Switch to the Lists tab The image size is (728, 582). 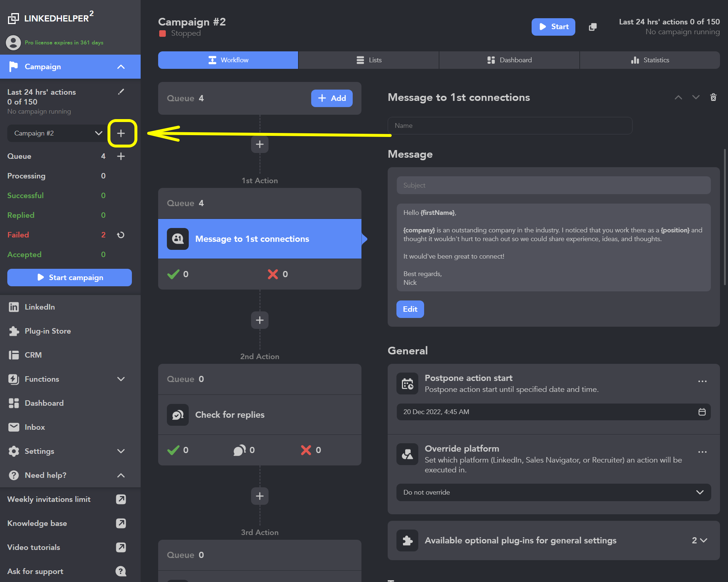[x=368, y=60]
